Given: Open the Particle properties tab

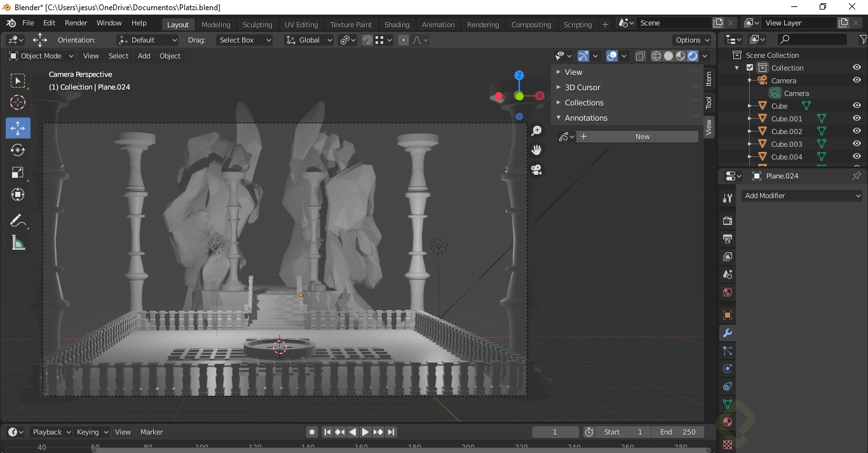Looking at the screenshot, I should point(727,351).
